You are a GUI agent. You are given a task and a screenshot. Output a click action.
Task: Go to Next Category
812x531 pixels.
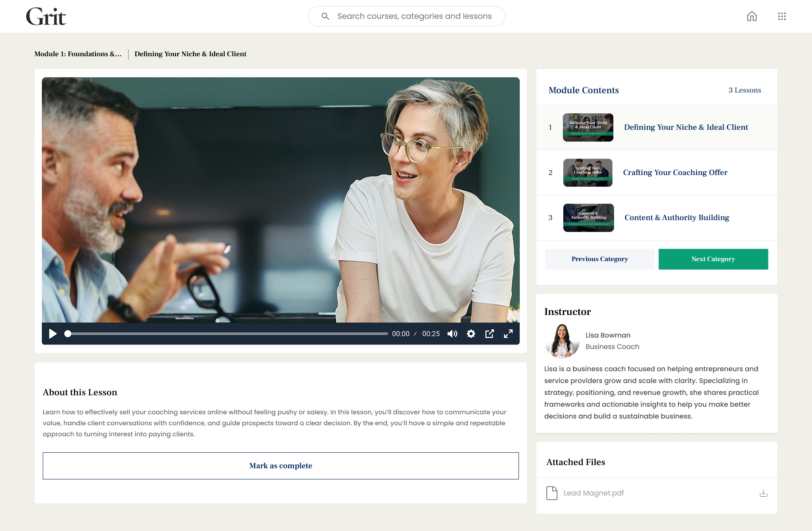[713, 259]
